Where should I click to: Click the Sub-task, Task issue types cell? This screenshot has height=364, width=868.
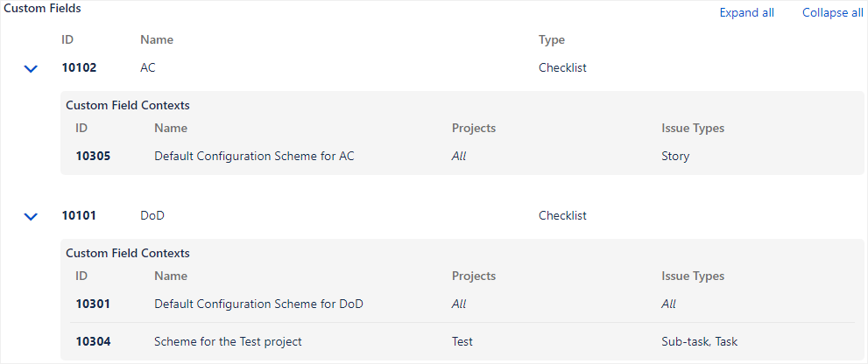pyautogui.click(x=699, y=341)
